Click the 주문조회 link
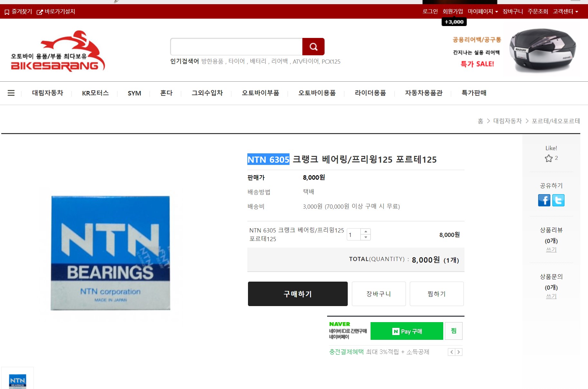Image resolution: width=588 pixels, height=389 pixels. 538,12
